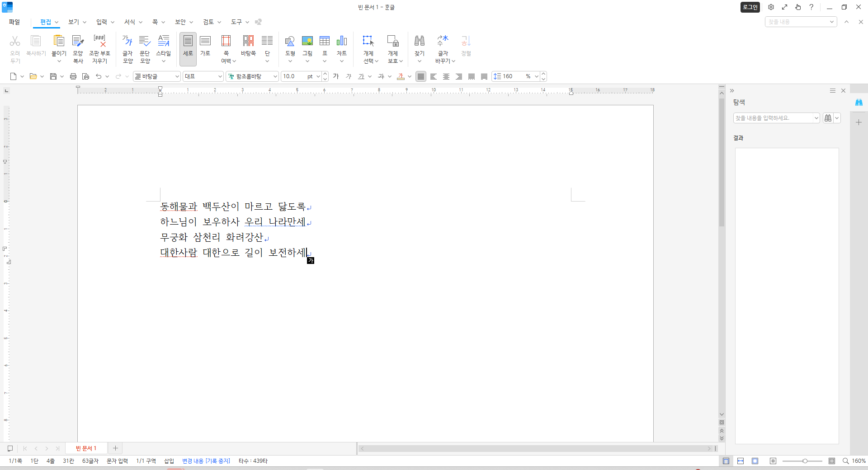Toggle Bold (가) formatting
The height and width of the screenshot is (470, 868).
(336, 76)
